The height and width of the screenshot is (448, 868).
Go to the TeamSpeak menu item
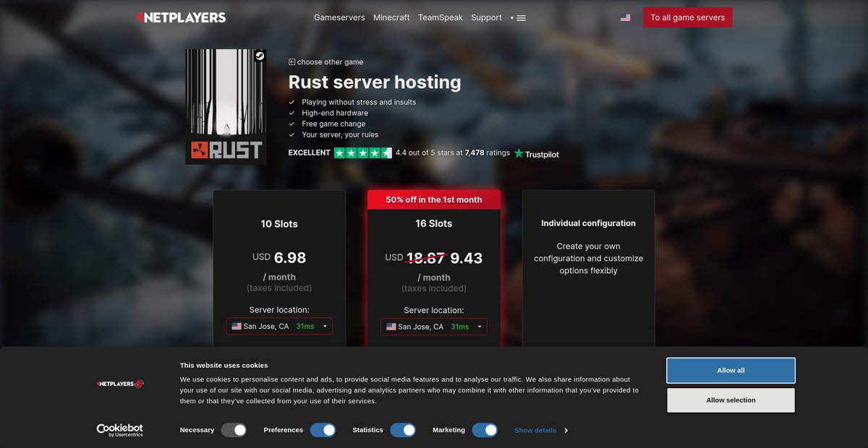(441, 17)
